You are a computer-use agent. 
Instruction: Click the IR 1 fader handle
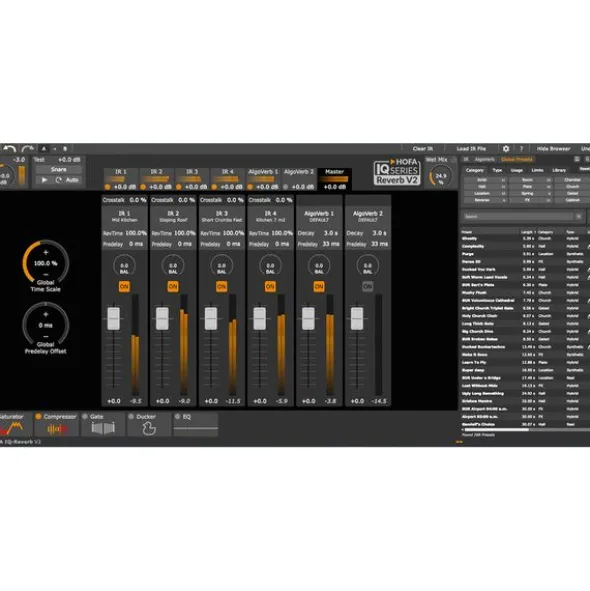pos(113,318)
